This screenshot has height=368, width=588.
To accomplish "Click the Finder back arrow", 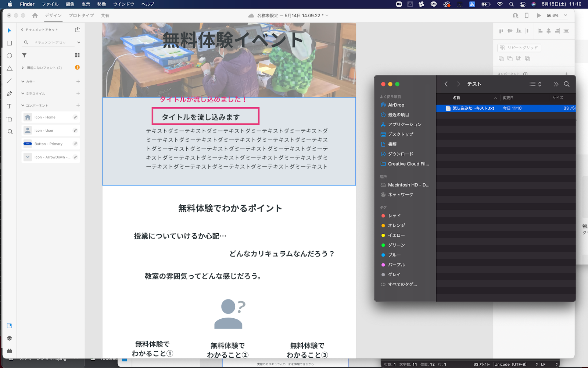I will [x=446, y=84].
